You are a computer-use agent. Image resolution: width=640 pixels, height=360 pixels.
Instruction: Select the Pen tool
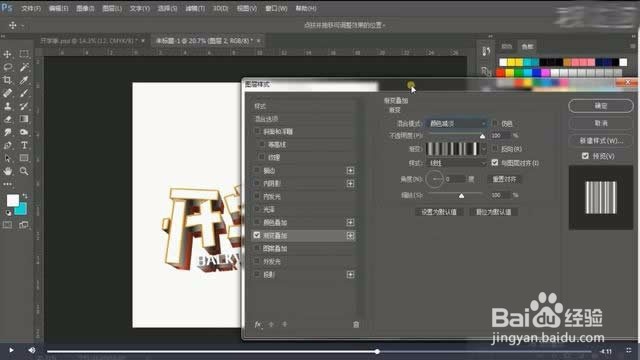(7, 145)
